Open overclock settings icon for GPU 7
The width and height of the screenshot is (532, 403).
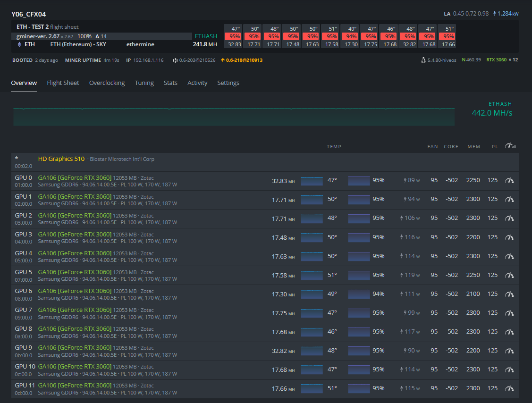(x=509, y=313)
